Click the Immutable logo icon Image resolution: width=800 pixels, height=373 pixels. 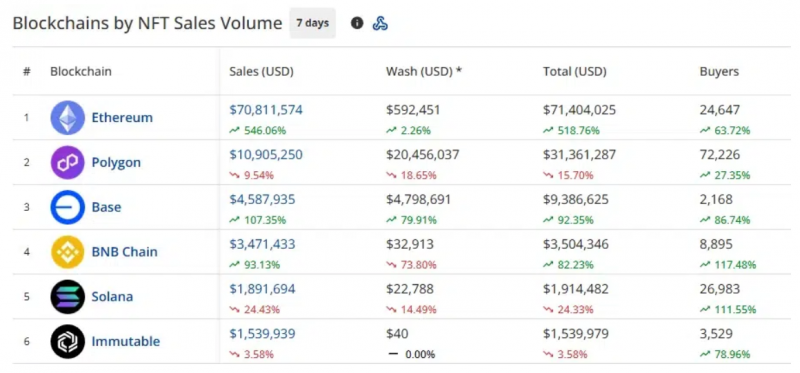67,341
